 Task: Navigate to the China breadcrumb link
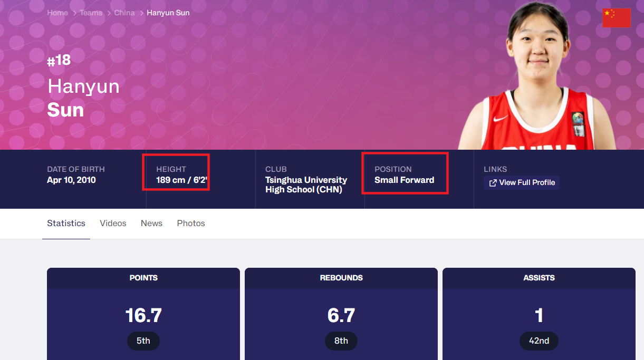(x=124, y=13)
